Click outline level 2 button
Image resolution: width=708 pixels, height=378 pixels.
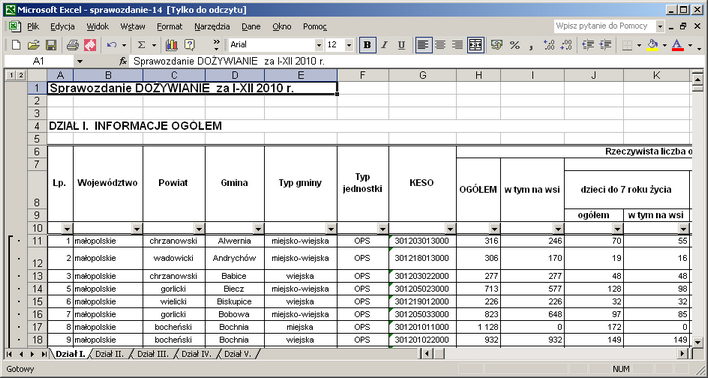point(21,75)
